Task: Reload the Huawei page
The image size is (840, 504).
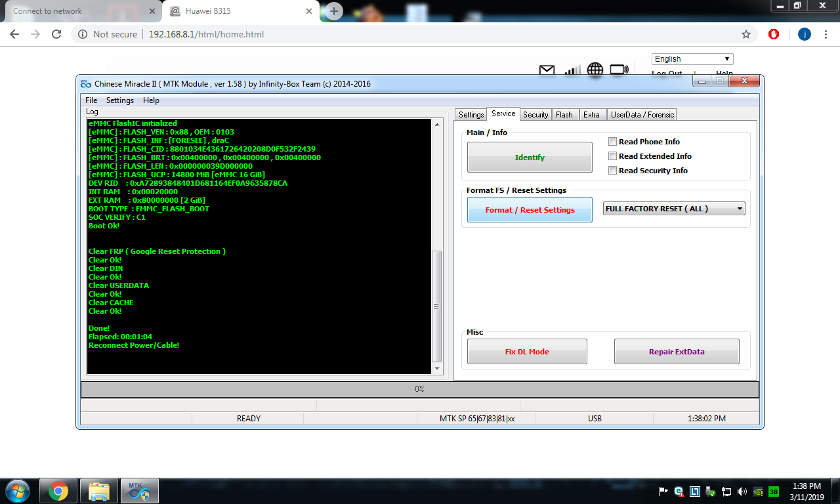Action: (x=56, y=34)
